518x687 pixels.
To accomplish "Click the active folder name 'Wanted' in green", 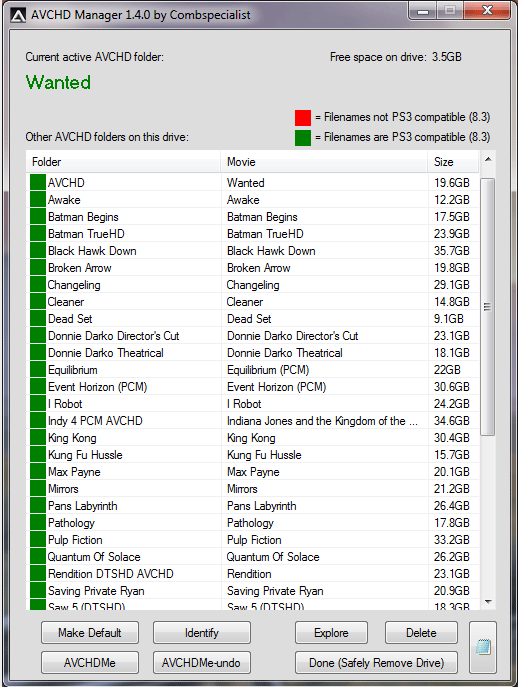I will tap(58, 82).
